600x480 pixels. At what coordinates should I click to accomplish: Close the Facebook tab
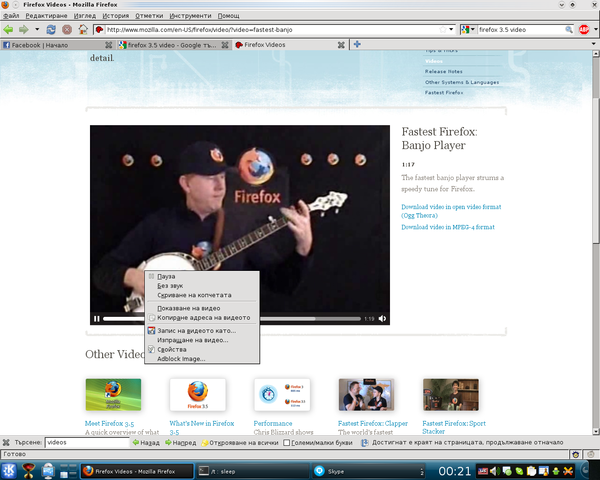click(109, 45)
